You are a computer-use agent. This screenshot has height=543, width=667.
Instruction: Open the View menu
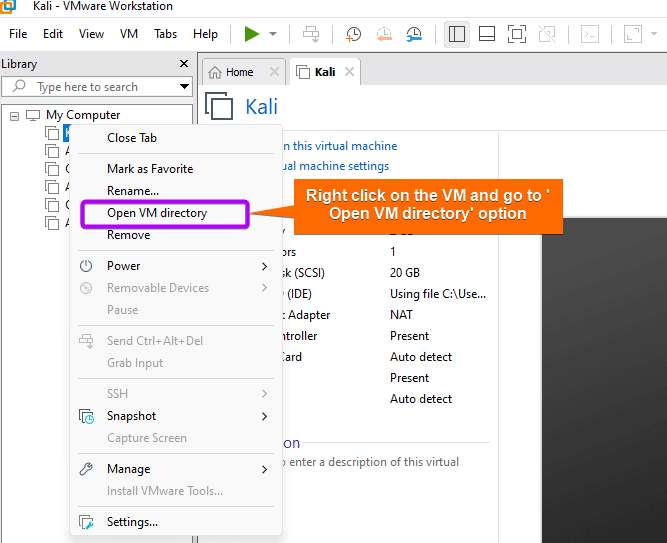[91, 34]
